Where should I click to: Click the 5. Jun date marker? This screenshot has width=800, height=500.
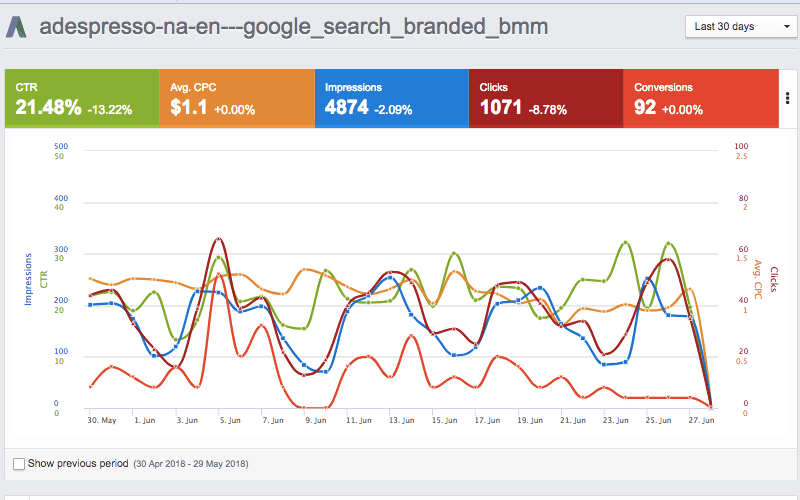point(228,421)
